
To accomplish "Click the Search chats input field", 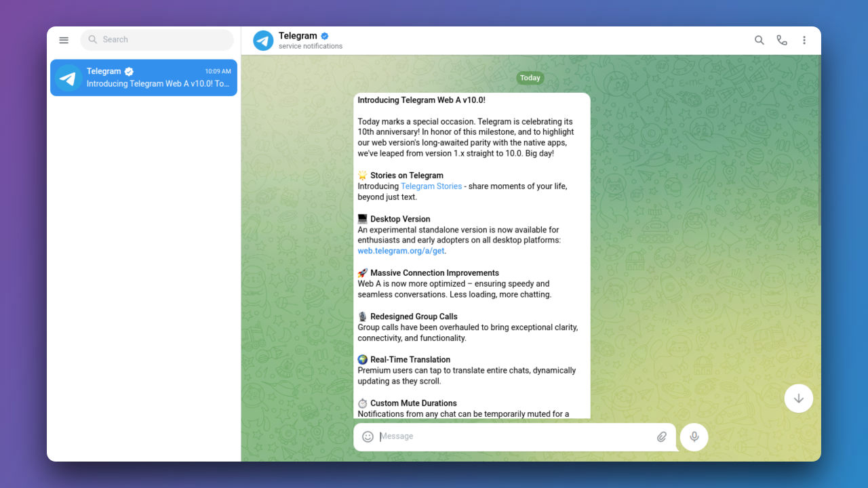I will [x=157, y=40].
